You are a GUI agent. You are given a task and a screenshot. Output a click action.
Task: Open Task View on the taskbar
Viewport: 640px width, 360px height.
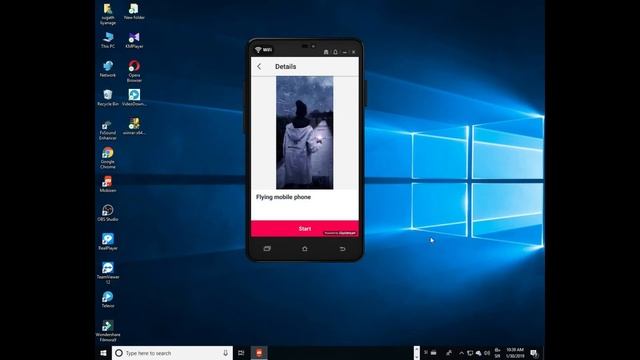pos(241,353)
